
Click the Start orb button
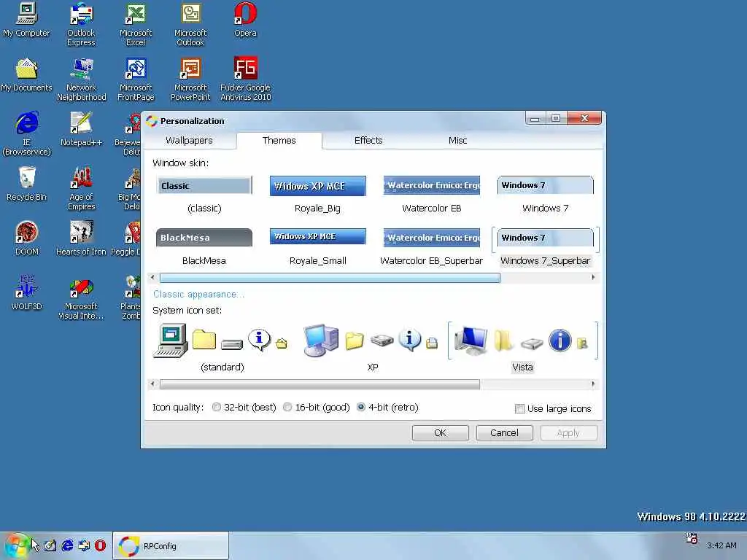coord(16,545)
